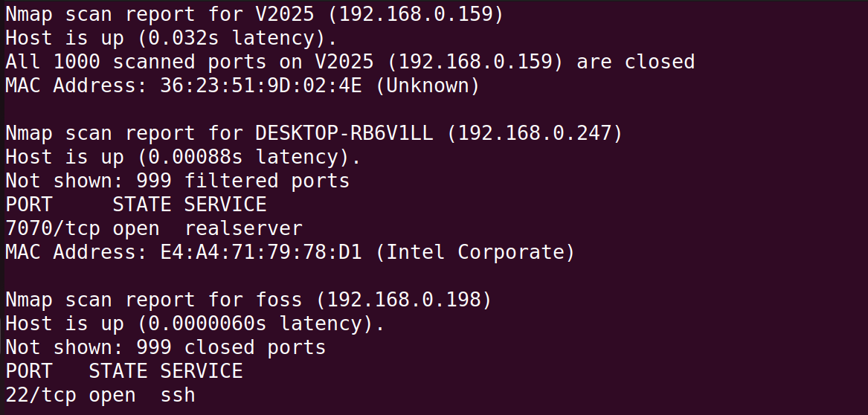Click the realserver service name
This screenshot has width=868, height=415.
(x=243, y=228)
